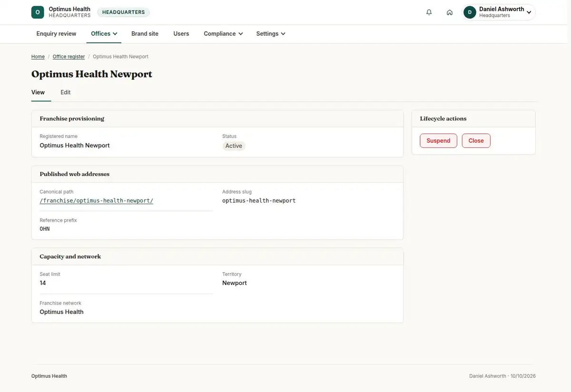Expand the Settings dropdown

271,34
